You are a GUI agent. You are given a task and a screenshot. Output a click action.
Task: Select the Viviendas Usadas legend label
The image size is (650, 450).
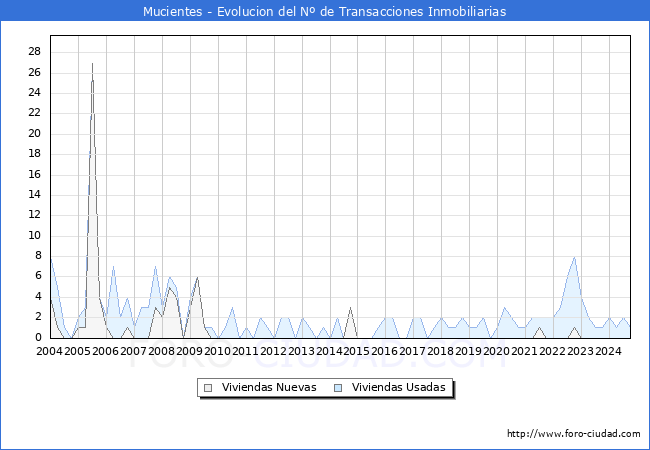(399, 387)
